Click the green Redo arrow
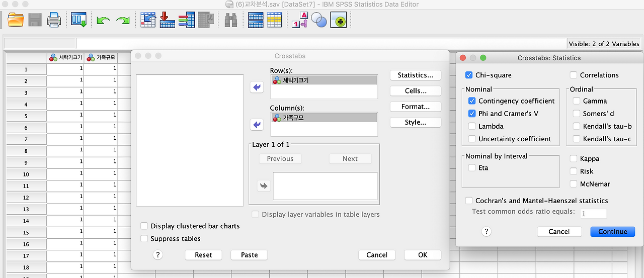644x278 pixels. click(123, 21)
